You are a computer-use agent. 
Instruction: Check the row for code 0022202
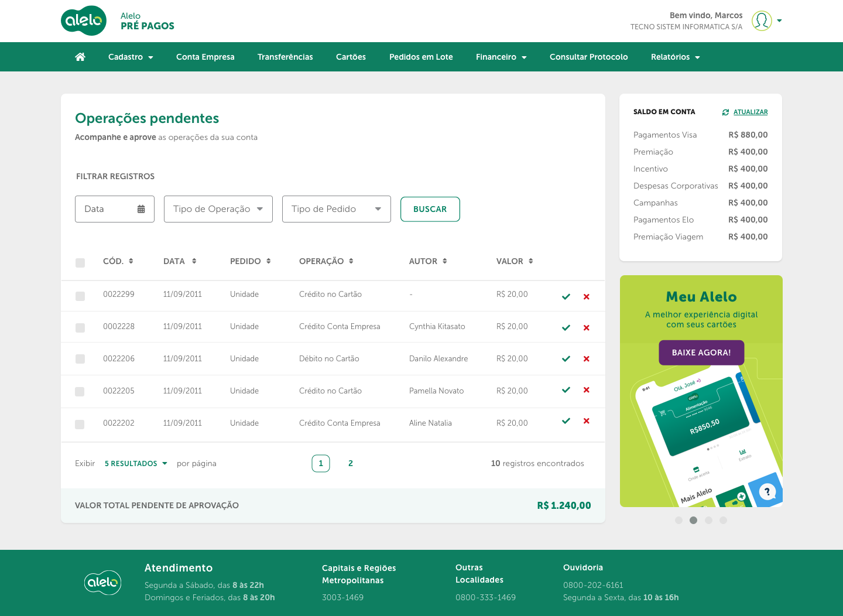tap(80, 425)
